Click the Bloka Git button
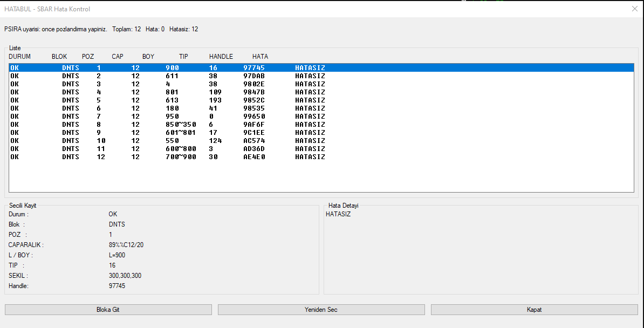 pyautogui.click(x=108, y=310)
